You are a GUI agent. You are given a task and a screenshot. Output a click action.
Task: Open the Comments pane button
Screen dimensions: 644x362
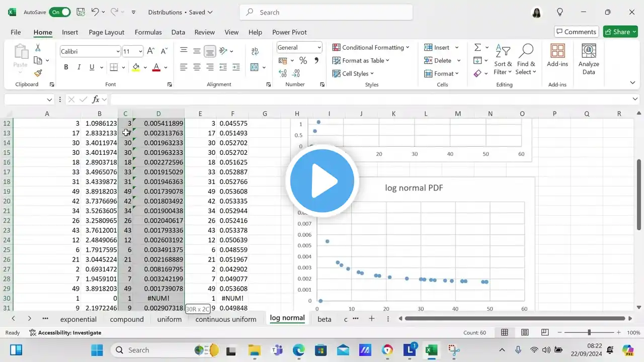[x=577, y=32]
